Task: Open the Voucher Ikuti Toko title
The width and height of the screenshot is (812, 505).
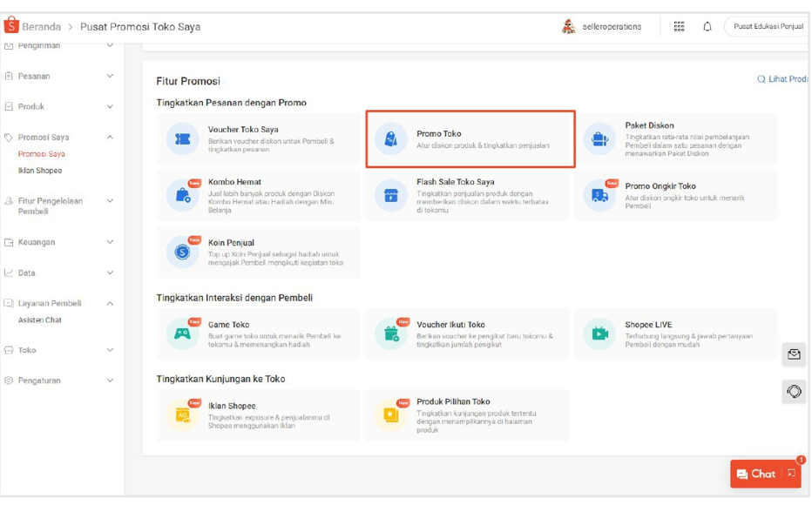Action: [450, 325]
